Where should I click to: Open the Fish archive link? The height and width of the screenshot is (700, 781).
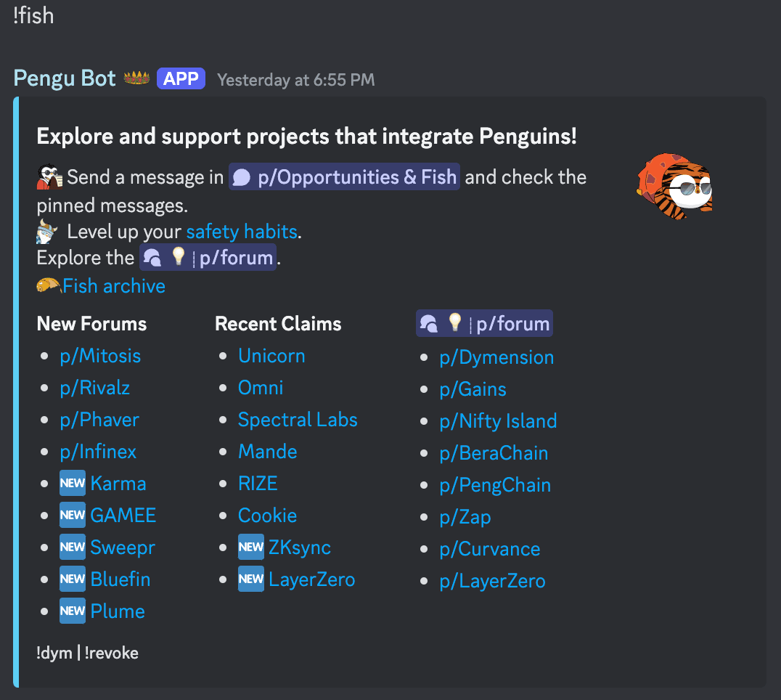pos(113,286)
